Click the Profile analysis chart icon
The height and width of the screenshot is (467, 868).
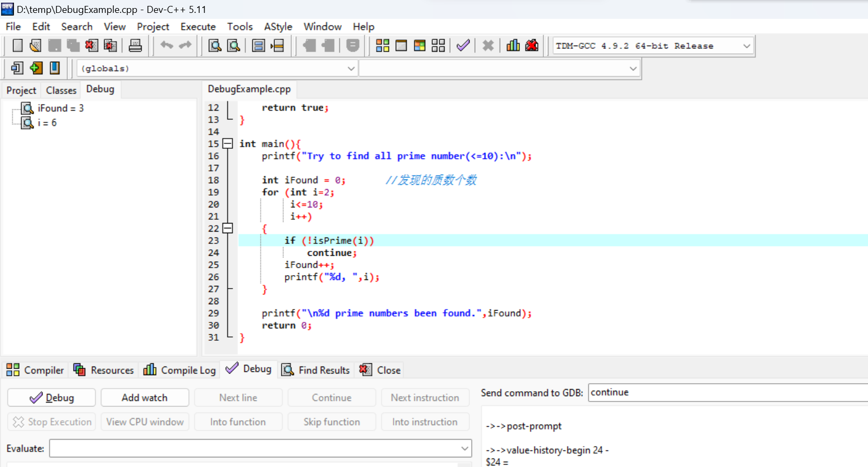513,46
